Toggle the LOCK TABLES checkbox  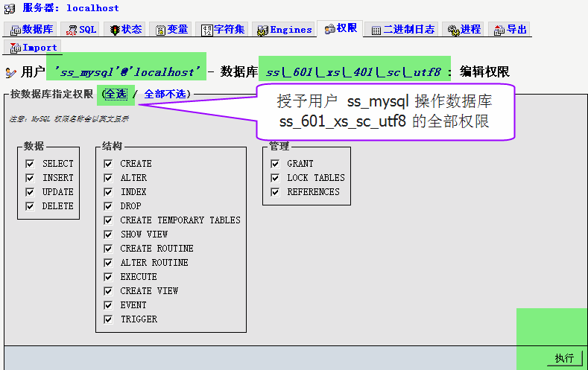[275, 178]
